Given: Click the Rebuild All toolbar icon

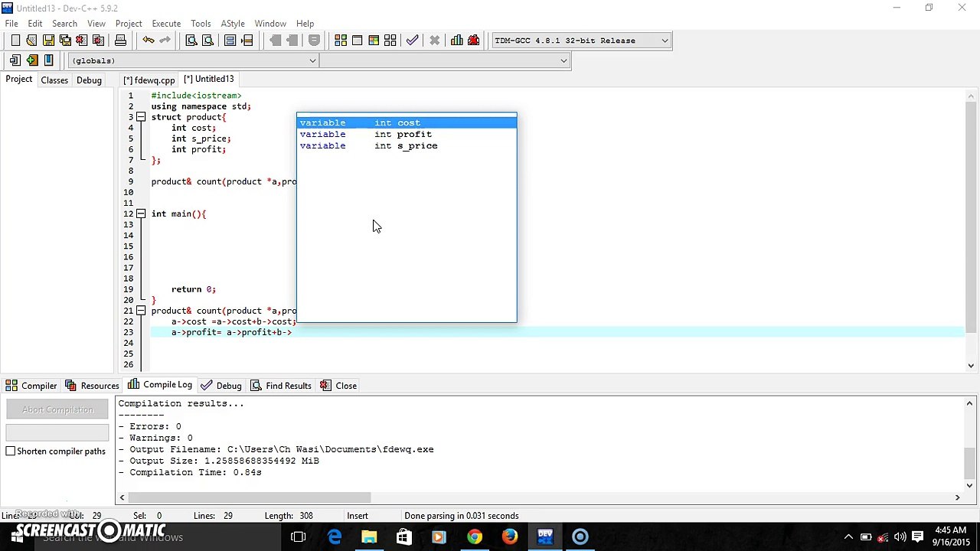Looking at the screenshot, I should click(x=390, y=41).
